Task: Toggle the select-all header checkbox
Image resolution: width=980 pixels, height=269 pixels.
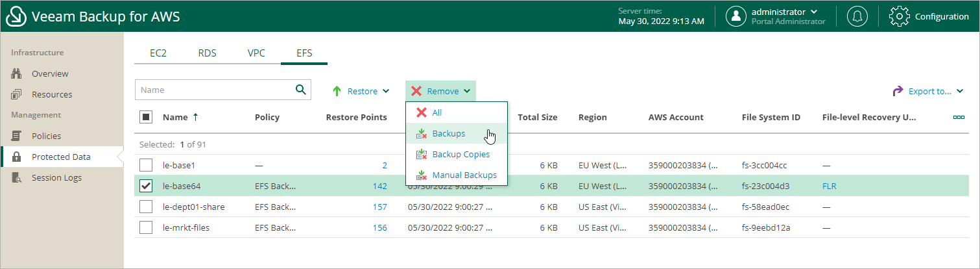Action: click(146, 118)
